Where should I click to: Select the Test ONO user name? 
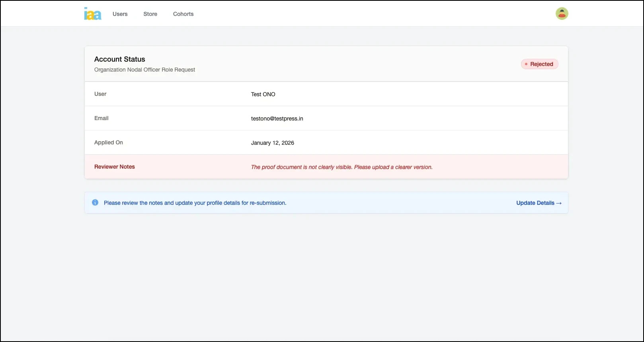263,94
